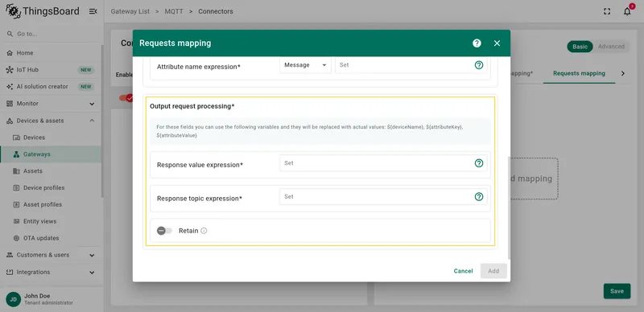Click the Save button
The height and width of the screenshot is (312, 644).
coord(617,291)
